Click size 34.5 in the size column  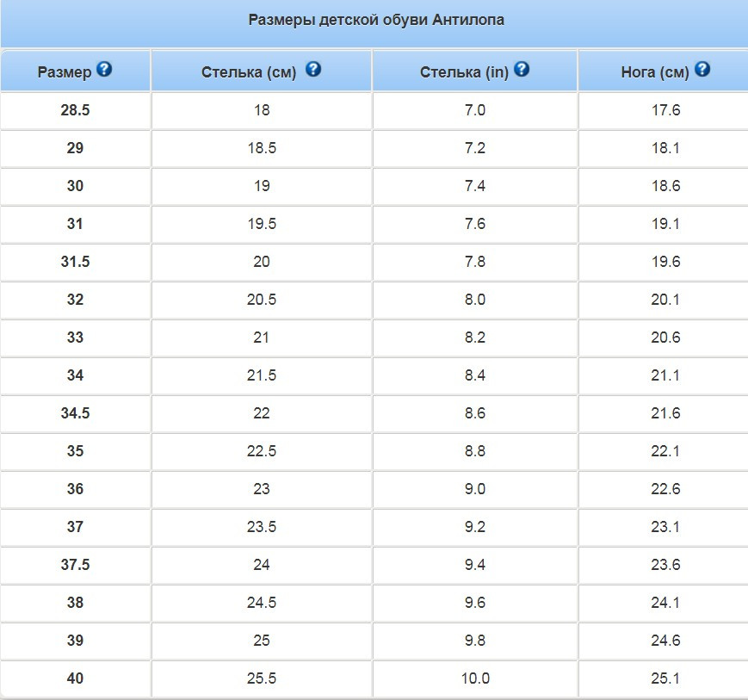(75, 413)
